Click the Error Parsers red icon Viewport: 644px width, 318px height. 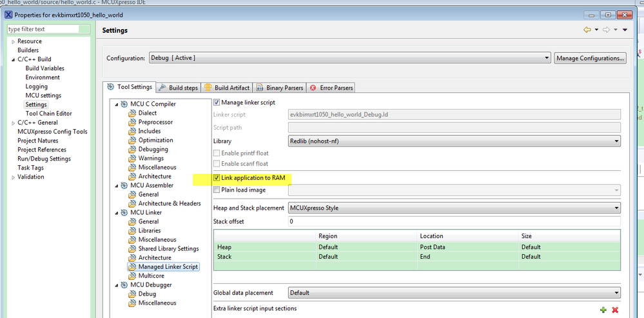313,88
